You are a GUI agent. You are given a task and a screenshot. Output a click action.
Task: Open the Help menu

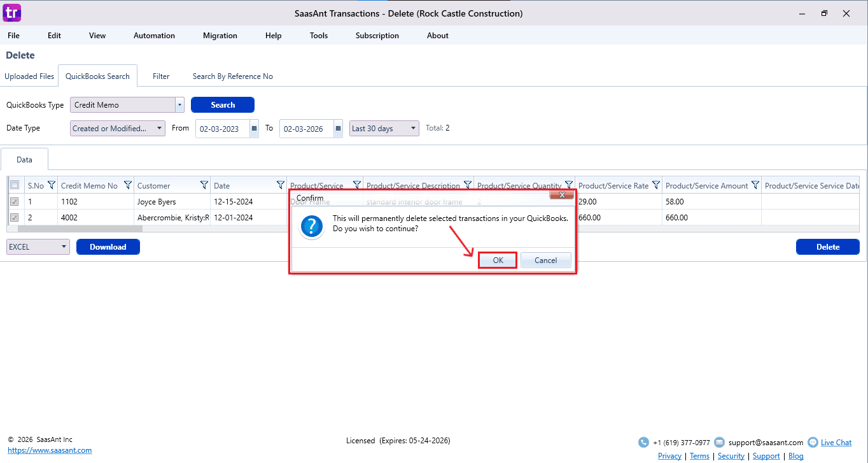274,36
